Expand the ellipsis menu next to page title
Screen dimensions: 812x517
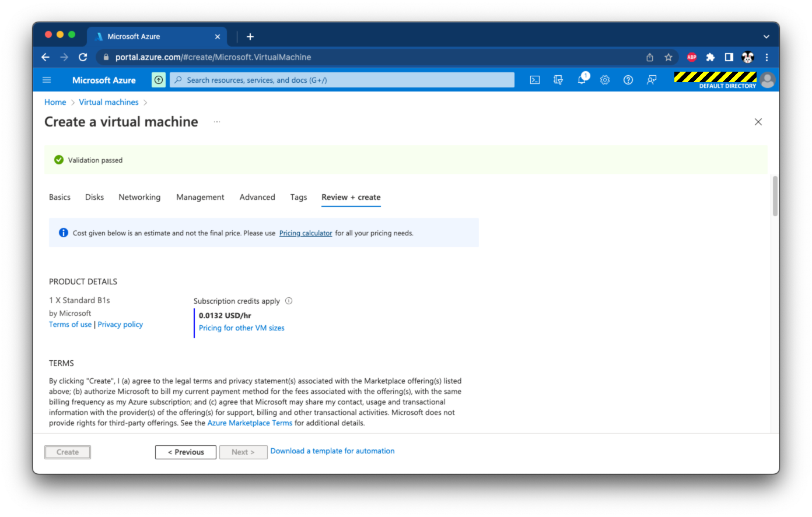(217, 122)
